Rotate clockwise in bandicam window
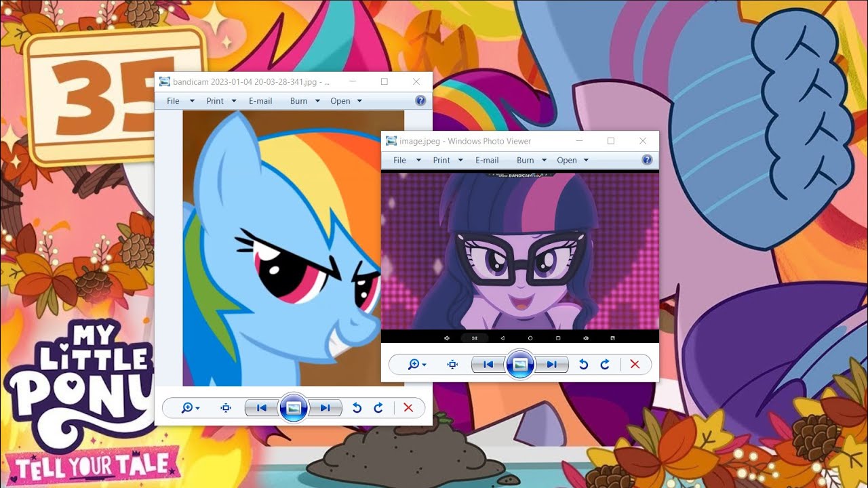The width and height of the screenshot is (868, 488). click(378, 408)
